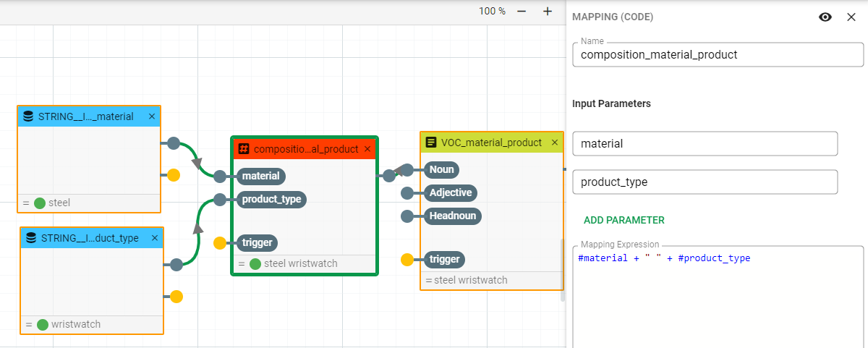
Task: Select composition_material_product node title bar
Action: 305,149
